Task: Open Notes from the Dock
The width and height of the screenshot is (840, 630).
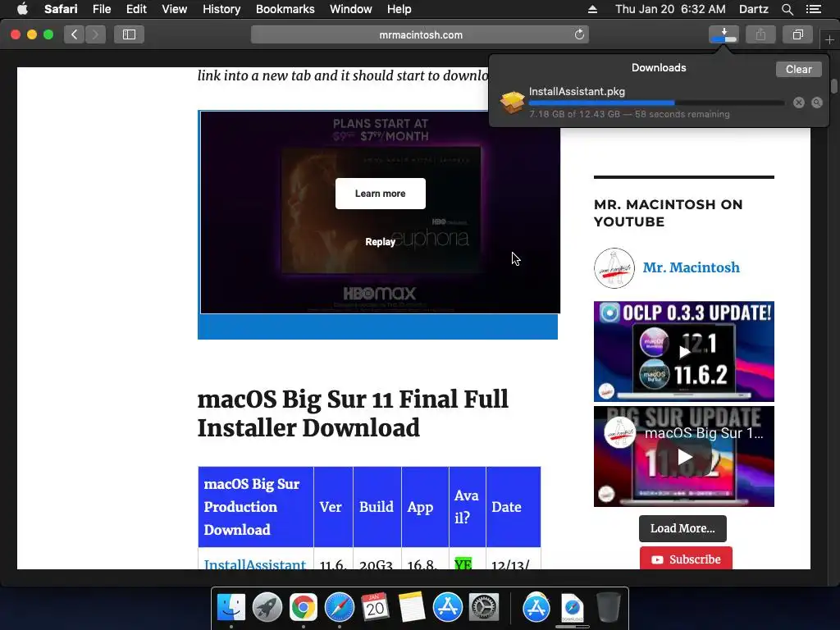Action: tap(411, 608)
